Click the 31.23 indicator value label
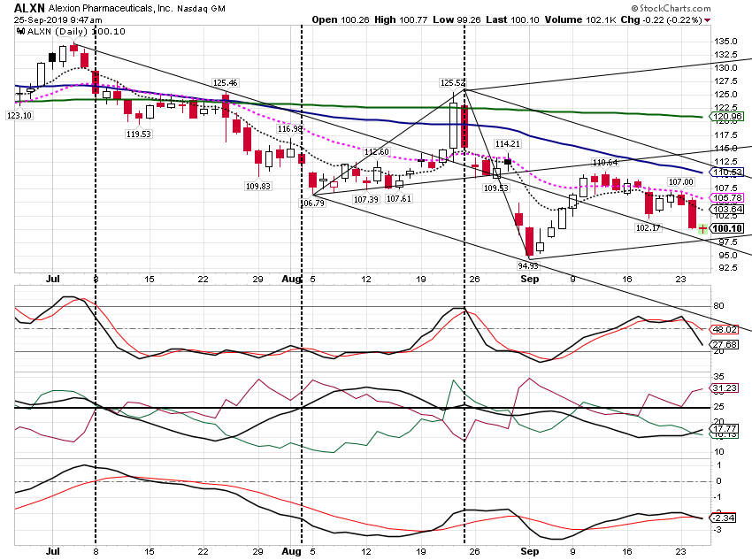752x560 pixels. pyautogui.click(x=725, y=387)
